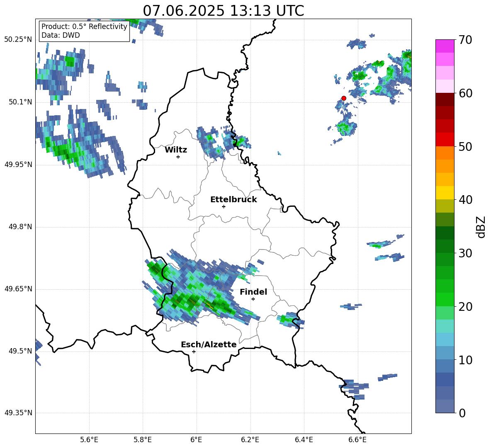491x448 pixels.
Task: Click the dark red colorbar segment below 60
Action: pos(445,99)
